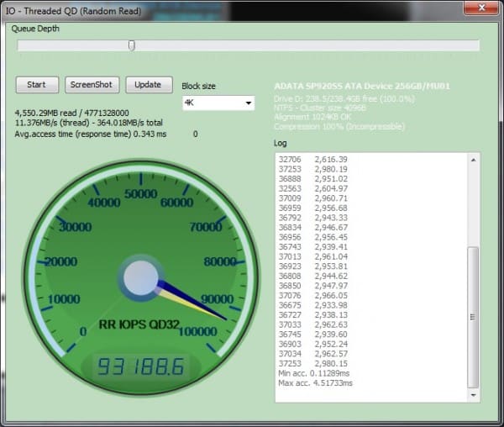Select log row 32706 2,616.39
This screenshot has height=427, width=504.
click(x=312, y=160)
